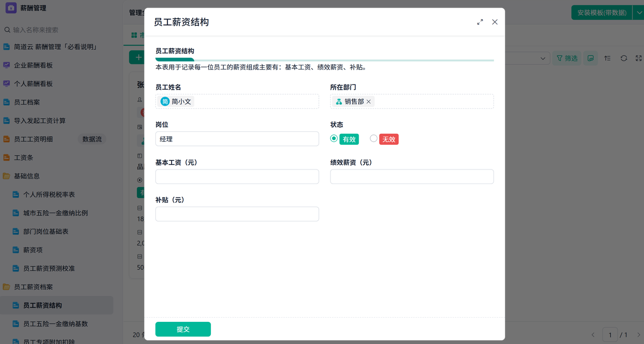
Task: Go to next page
Action: click(x=639, y=334)
